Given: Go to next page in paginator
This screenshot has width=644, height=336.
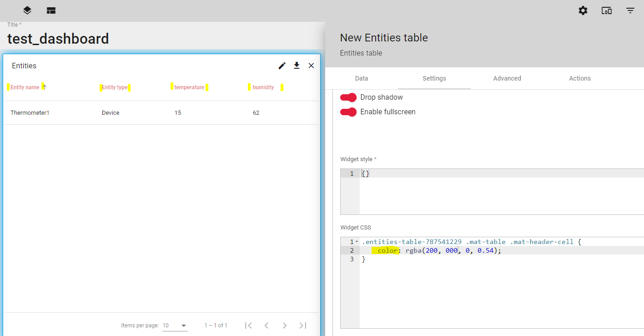Looking at the screenshot, I should coord(285,326).
